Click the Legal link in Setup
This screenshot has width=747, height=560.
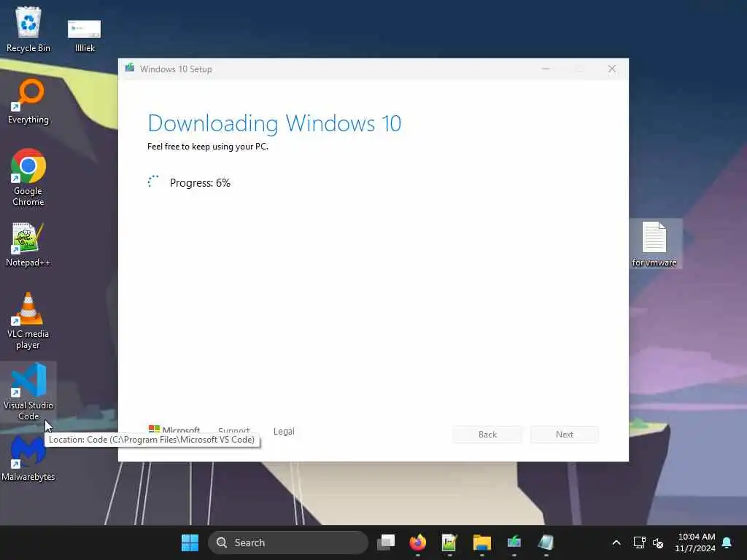coord(284,432)
